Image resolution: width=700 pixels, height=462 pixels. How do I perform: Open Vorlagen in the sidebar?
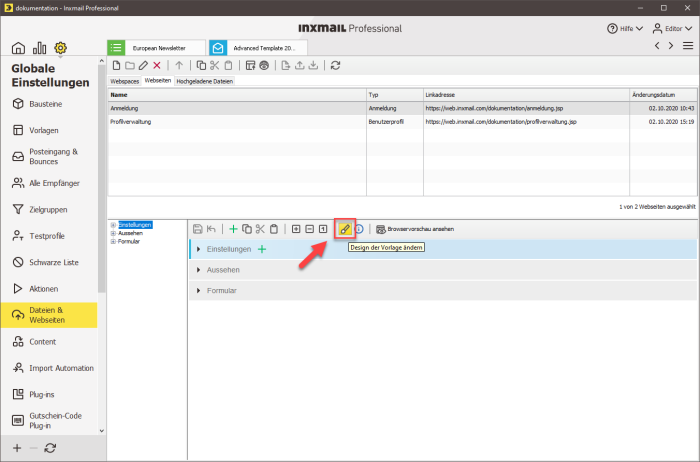point(49,130)
